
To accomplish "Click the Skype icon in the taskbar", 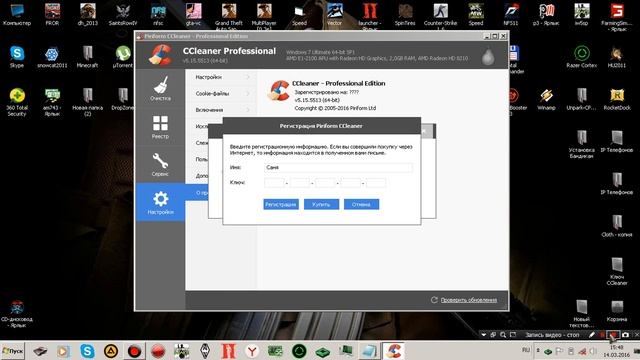I will pyautogui.click(x=87, y=351).
